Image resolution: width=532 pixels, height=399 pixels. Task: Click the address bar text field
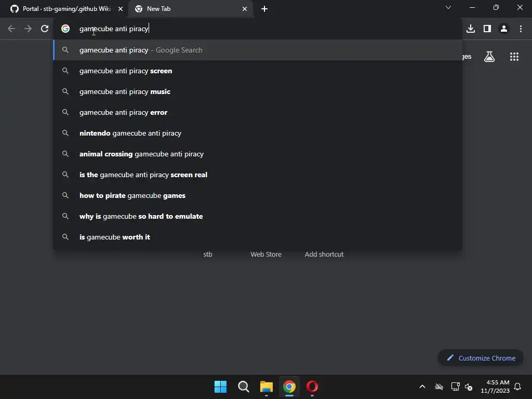coord(258,29)
